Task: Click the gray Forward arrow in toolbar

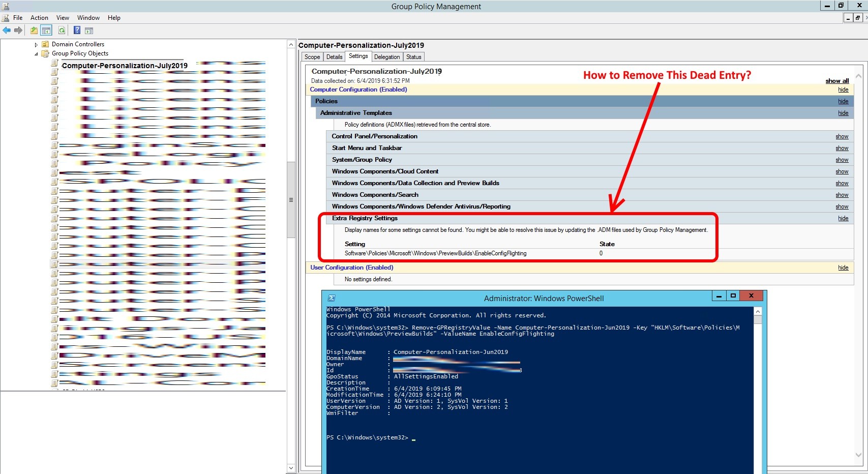Action: coord(18,31)
